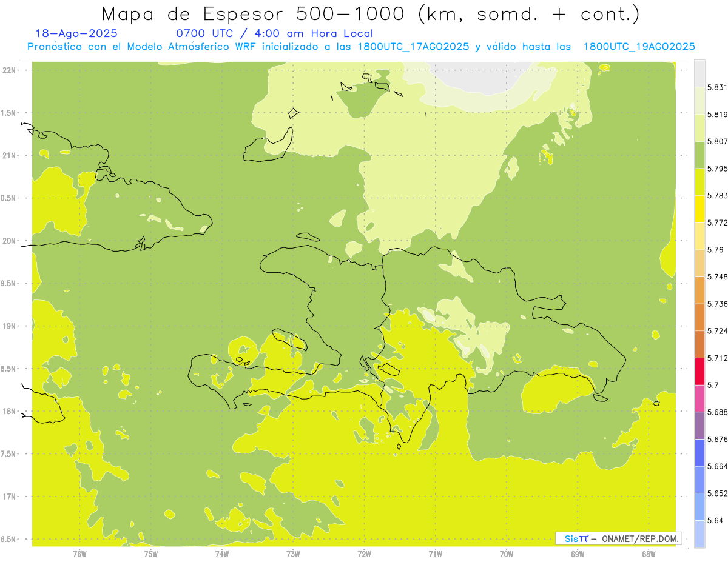728x562 pixels.
Task: Click the 'Pronostico con el Modelo Atmosferico WRF' line
Action: (x=361, y=47)
